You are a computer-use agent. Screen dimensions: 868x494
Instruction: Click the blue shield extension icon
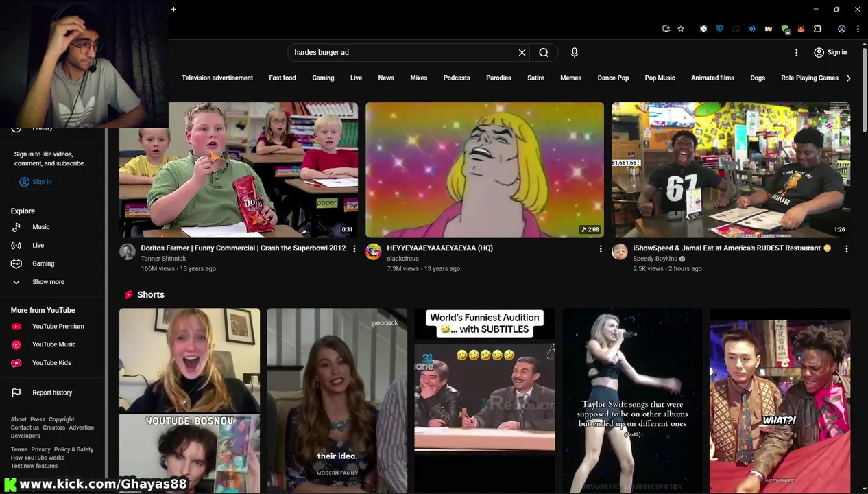(x=719, y=29)
